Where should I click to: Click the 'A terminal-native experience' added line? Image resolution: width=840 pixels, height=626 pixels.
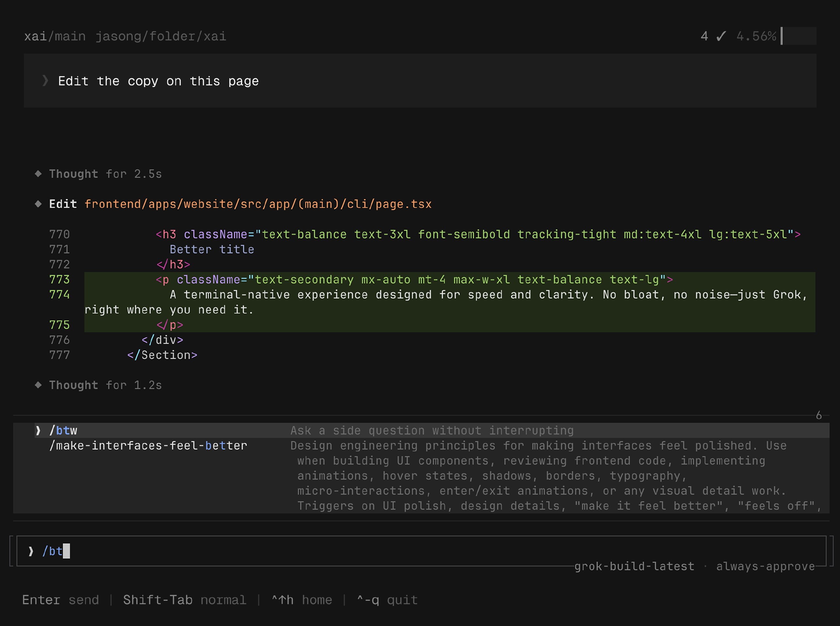click(x=450, y=302)
